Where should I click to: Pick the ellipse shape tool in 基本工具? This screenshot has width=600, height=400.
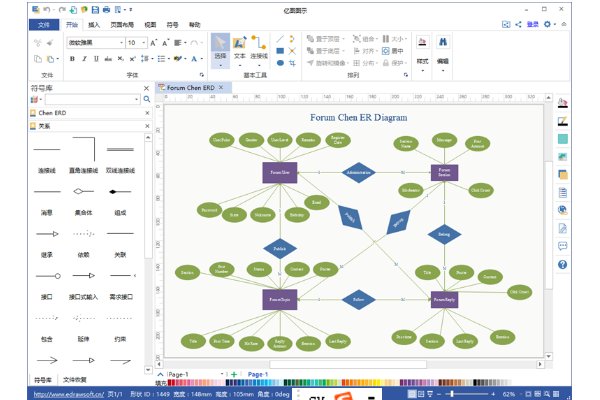pos(280,63)
